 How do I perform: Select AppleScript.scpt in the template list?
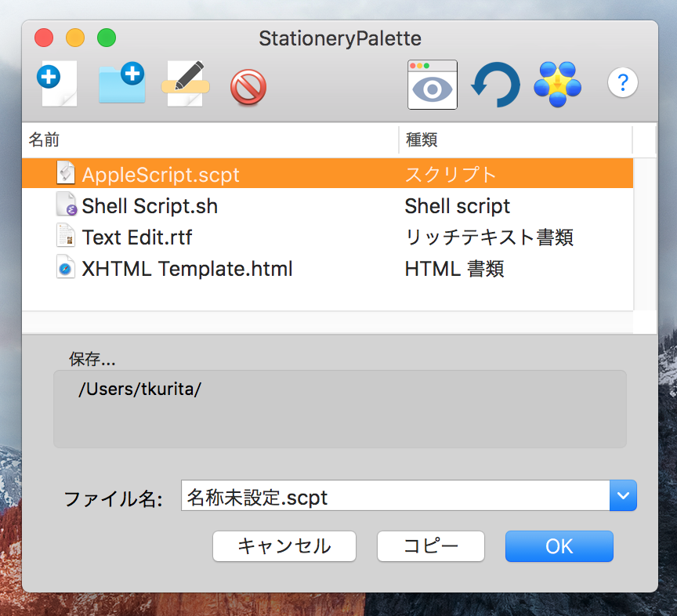pos(161,174)
